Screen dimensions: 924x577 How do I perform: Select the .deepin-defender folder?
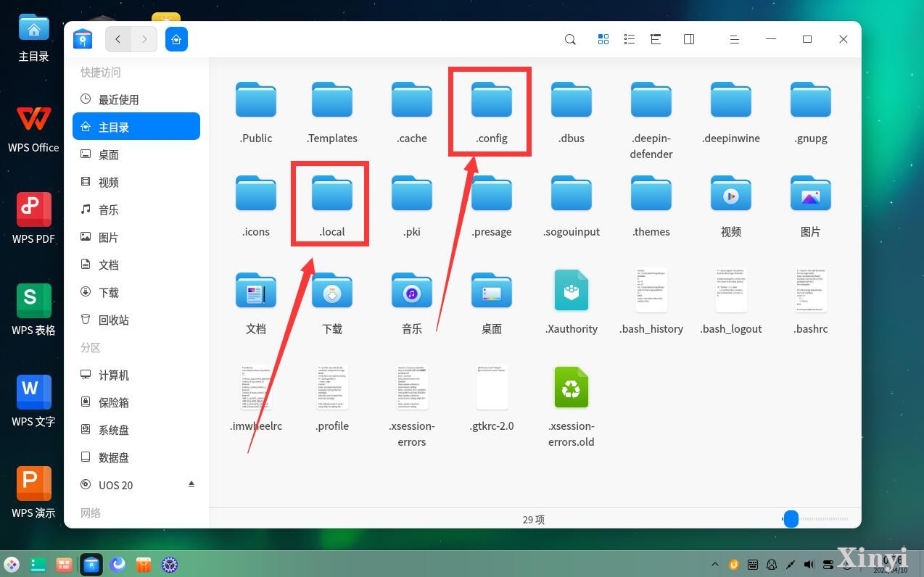click(x=651, y=100)
